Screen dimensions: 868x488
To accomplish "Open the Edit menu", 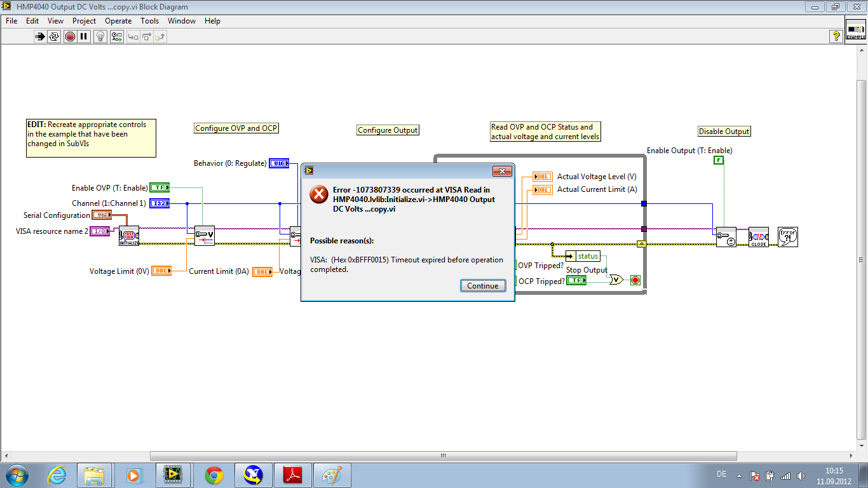I will pos(32,21).
